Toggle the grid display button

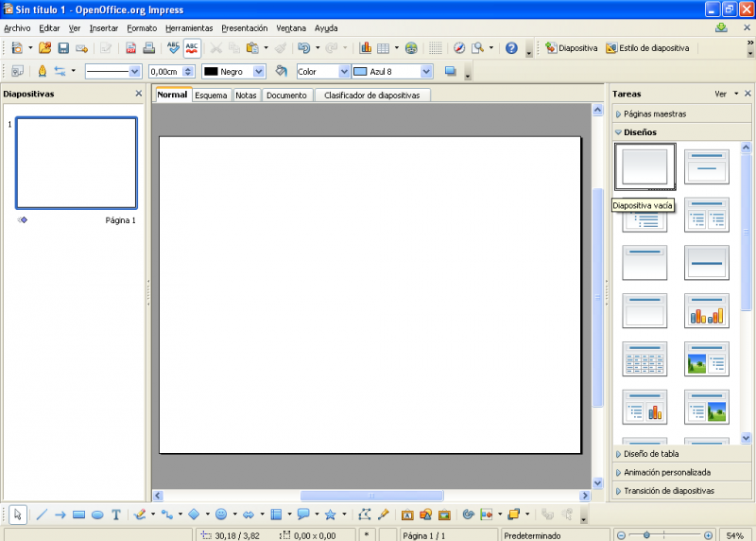(x=435, y=48)
